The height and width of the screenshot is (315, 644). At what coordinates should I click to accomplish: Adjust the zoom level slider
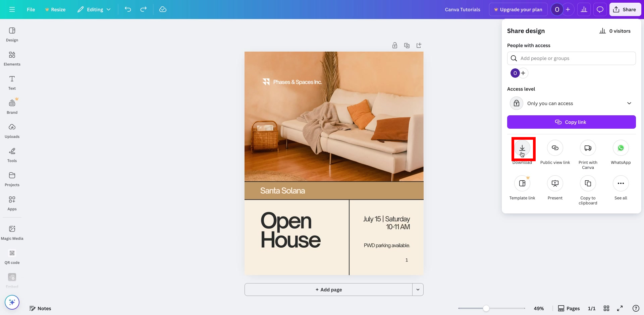[x=486, y=308]
